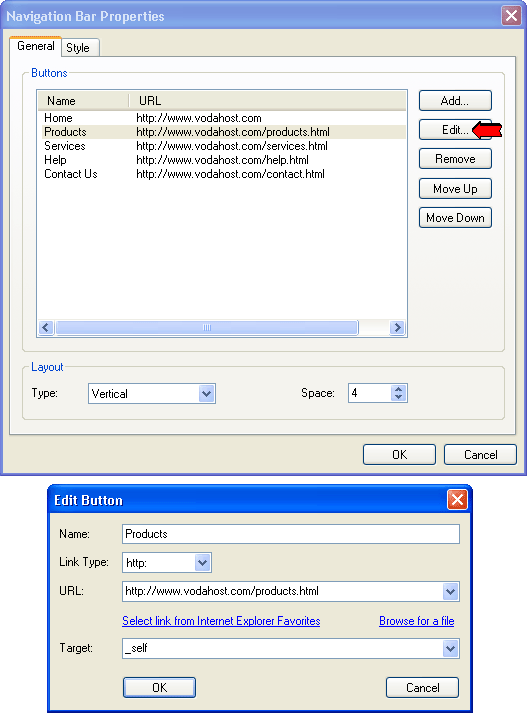Image resolution: width=527 pixels, height=713 pixels.
Task: Open Edit... for selected button
Action: tap(455, 130)
